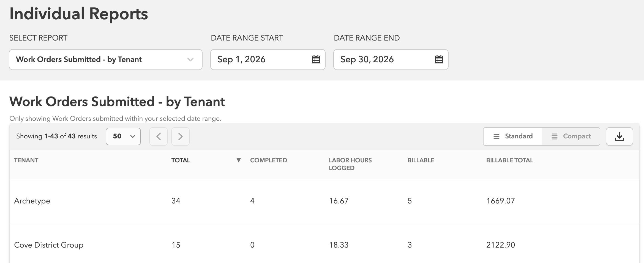Viewport: 644px width, 263px height.
Task: Sort by the Labor Hours Logged header
Action: [350, 164]
